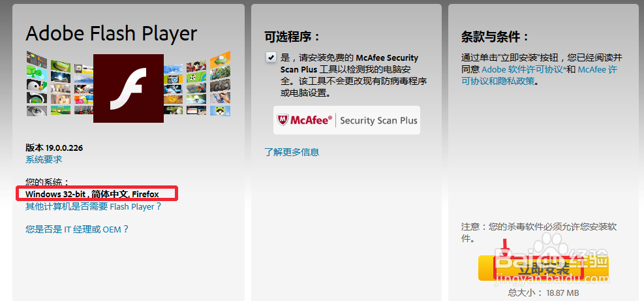Click the 了解更多信息 link
Screen dimensions: 644x301
pos(292,152)
